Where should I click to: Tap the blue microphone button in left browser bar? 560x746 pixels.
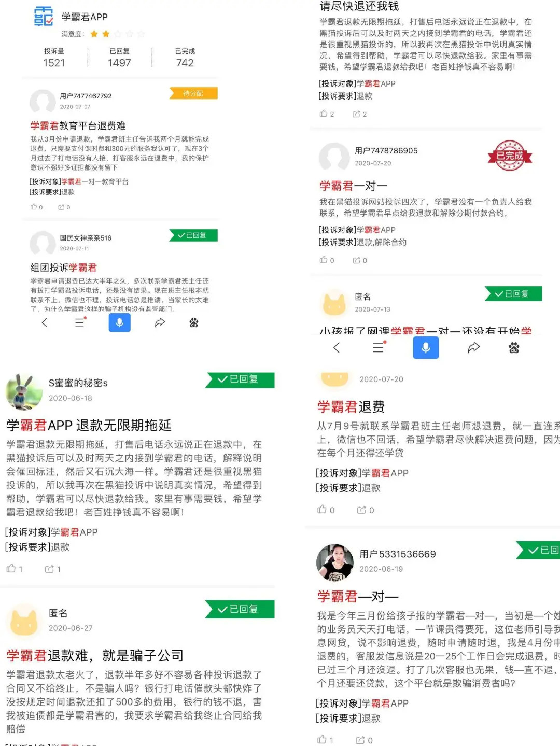click(x=119, y=322)
